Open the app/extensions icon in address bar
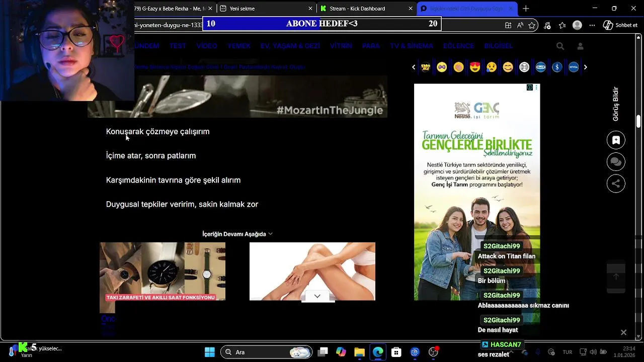 508,25
